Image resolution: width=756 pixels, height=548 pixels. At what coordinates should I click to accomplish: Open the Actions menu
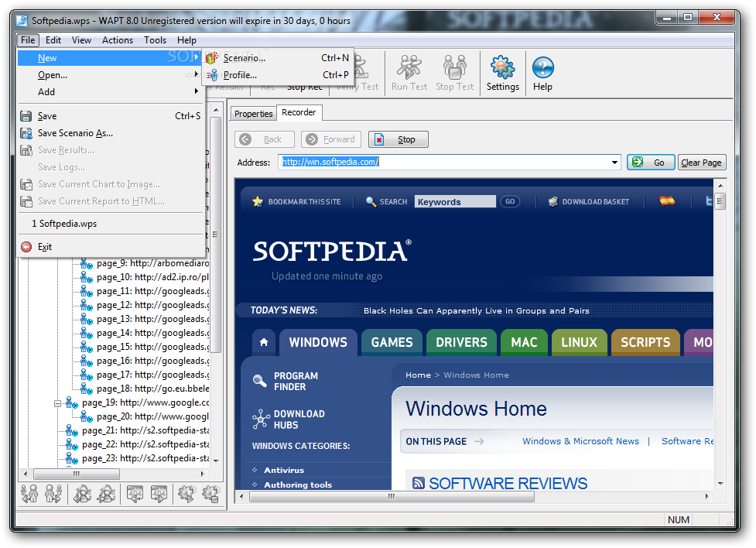pos(117,40)
